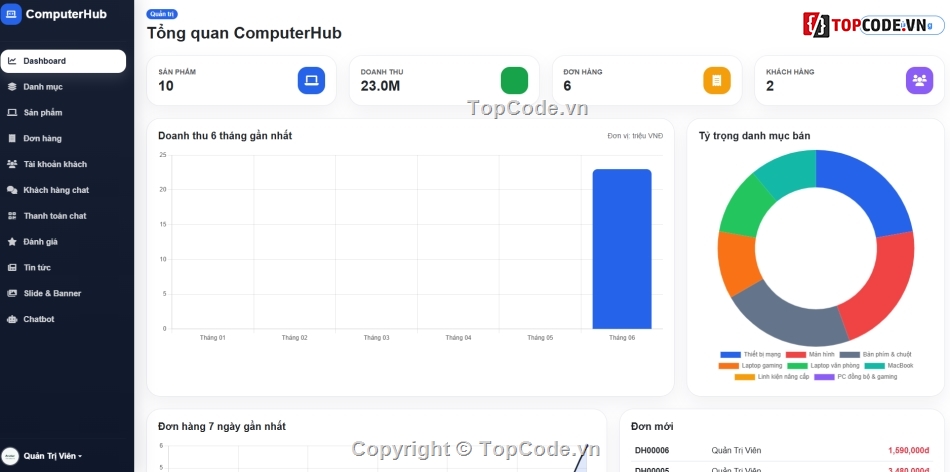Click Đơn hàng 7 ngày gần nhất heading
950x472 pixels.
coord(222,427)
